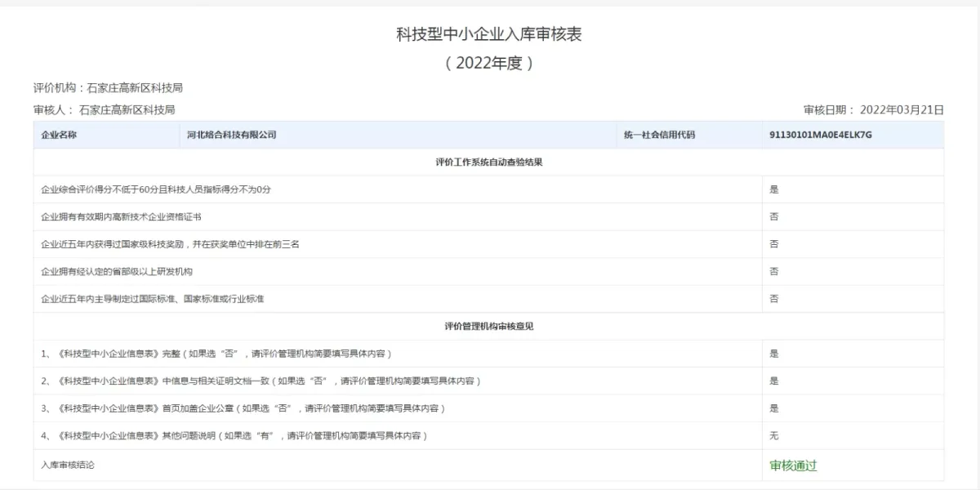Click the 否 for national science award row
This screenshot has width=980, height=490.
[771, 243]
